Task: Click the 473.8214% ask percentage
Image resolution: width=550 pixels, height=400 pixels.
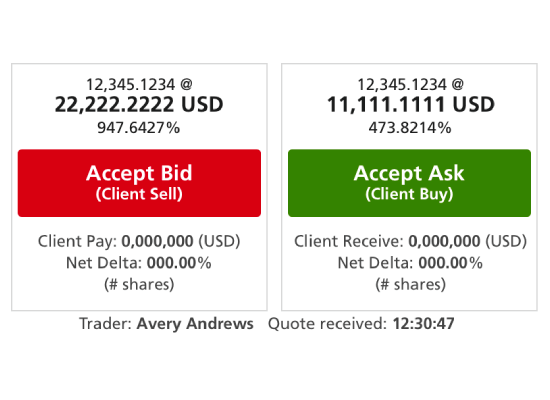Action: pos(410,128)
